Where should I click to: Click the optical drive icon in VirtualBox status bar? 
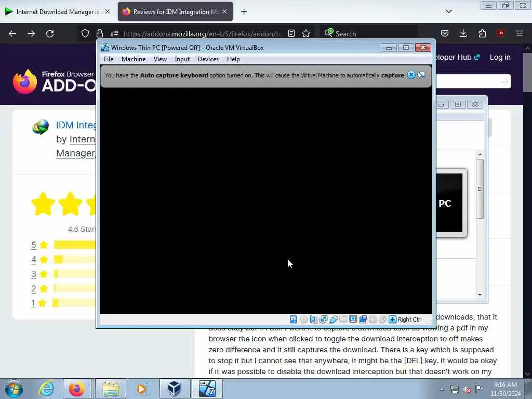[303, 320]
